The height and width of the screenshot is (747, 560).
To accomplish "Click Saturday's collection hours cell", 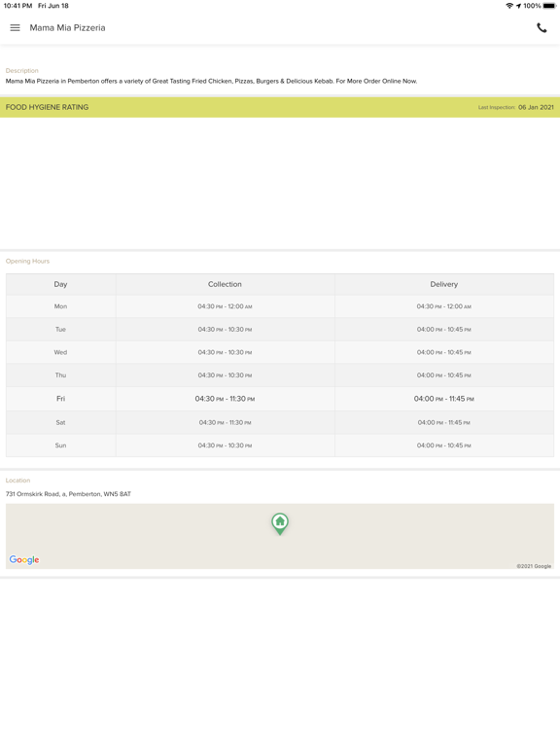I will [225, 422].
